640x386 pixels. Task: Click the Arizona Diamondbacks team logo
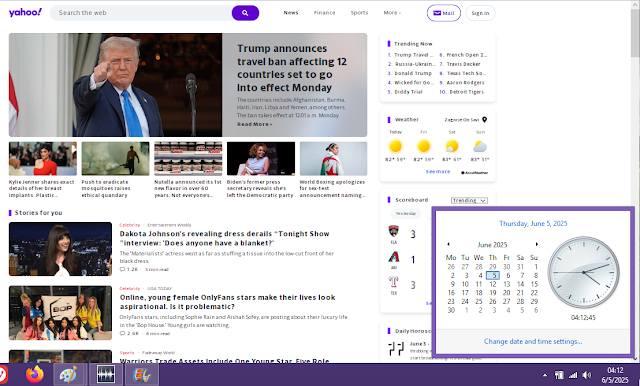click(393, 257)
